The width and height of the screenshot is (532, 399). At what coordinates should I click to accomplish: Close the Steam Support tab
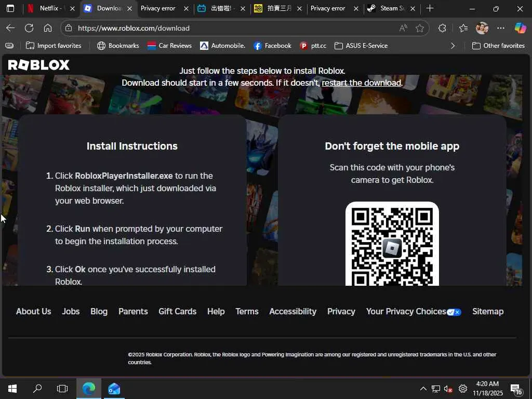pyautogui.click(x=413, y=9)
